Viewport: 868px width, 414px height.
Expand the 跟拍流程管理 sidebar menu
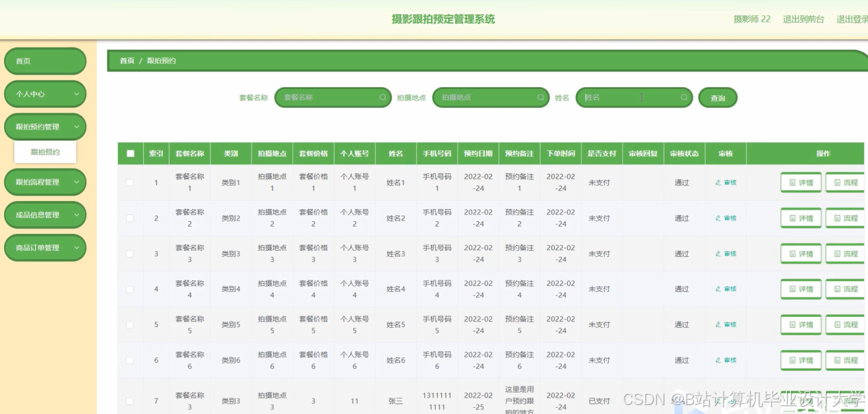tap(45, 182)
